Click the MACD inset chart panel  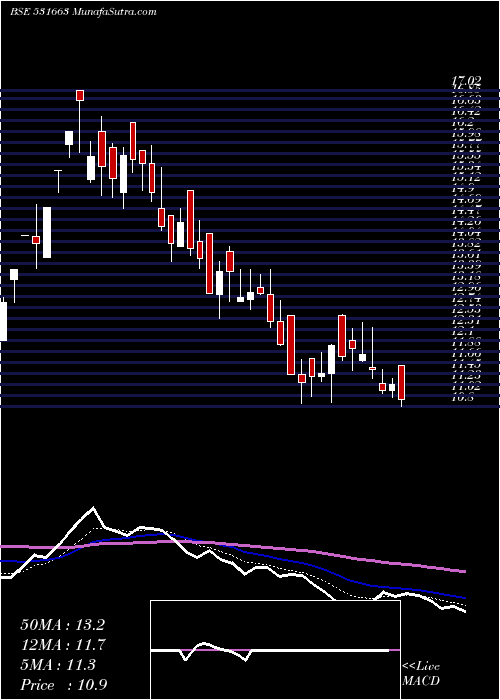point(275,650)
